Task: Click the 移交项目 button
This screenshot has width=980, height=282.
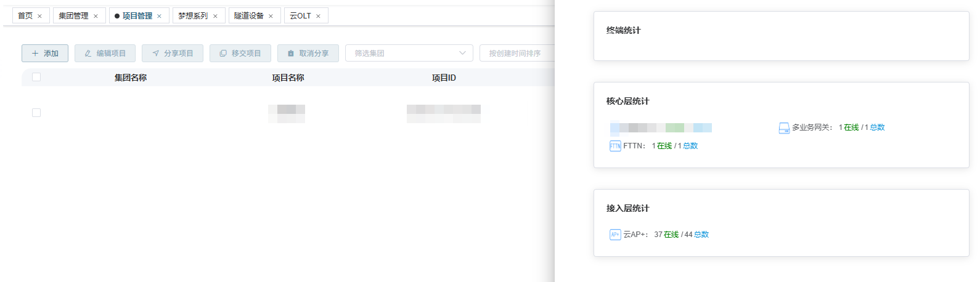Action: coord(240,53)
